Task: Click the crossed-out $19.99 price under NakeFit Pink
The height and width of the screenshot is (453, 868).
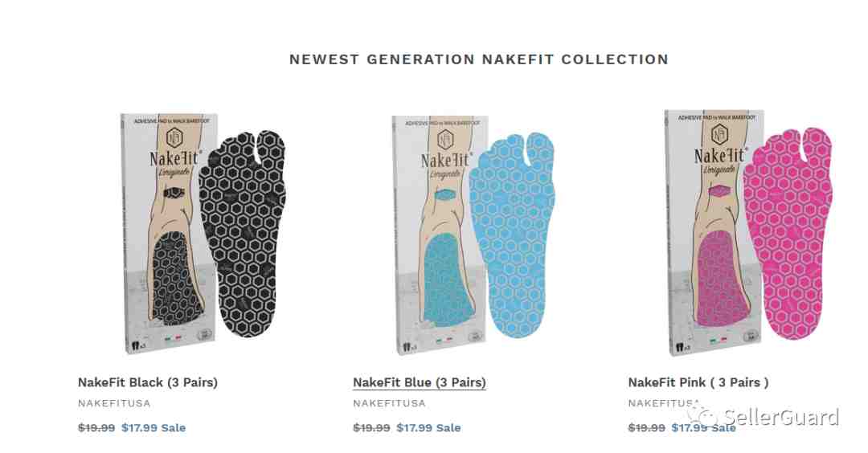Action: (x=646, y=427)
